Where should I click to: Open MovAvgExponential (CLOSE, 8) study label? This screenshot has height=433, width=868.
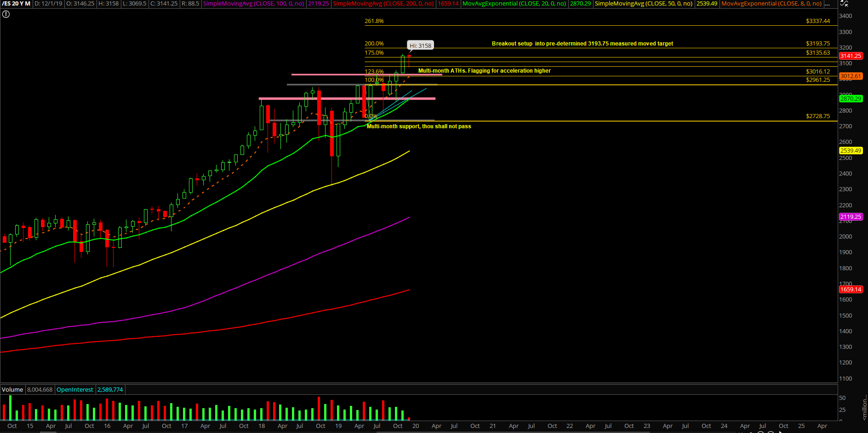[771, 4]
